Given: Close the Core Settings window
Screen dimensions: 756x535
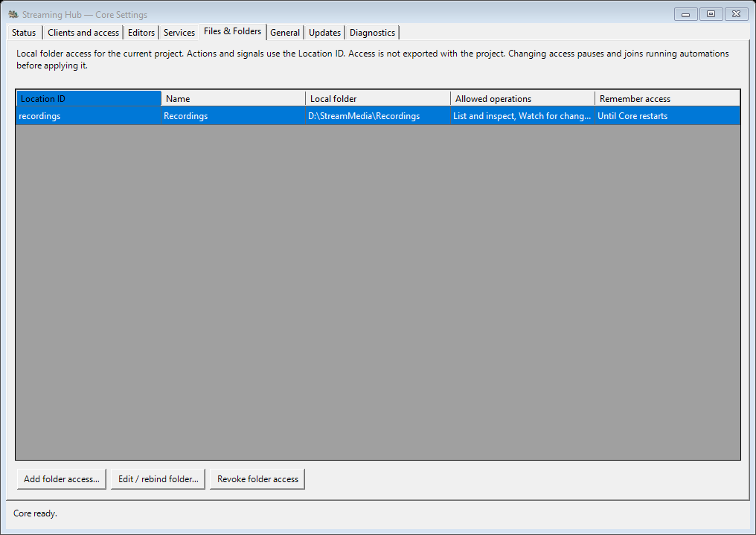Looking at the screenshot, I should point(736,14).
